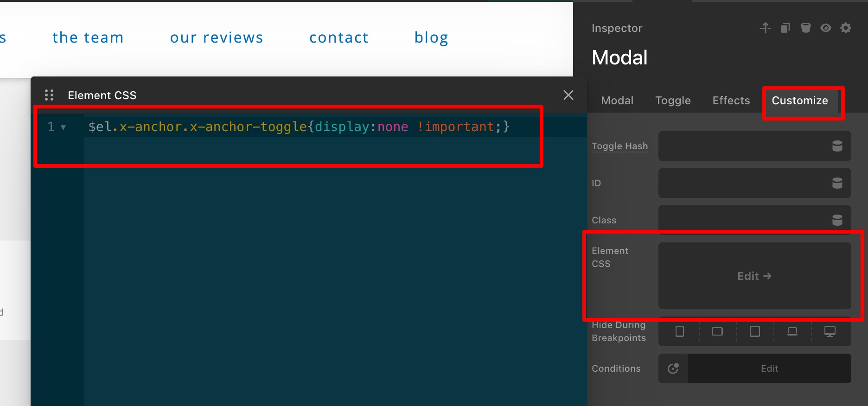Open the Inspector gear settings icon

point(846,28)
